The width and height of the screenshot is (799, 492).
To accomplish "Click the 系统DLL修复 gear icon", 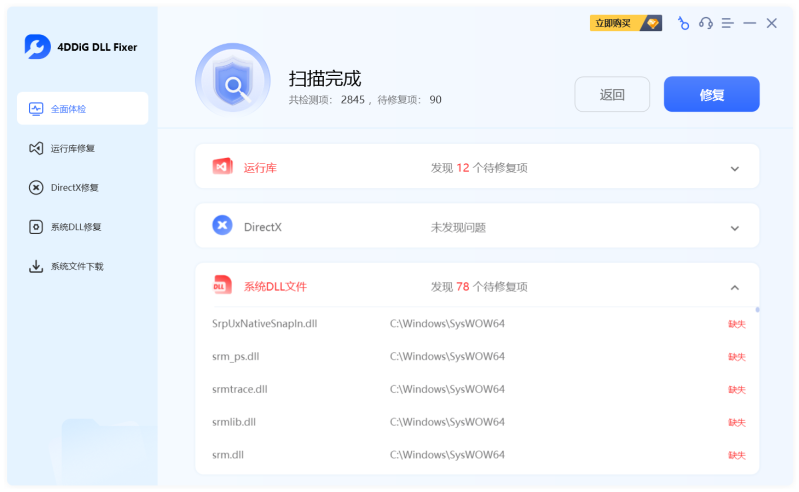I will click(x=36, y=227).
